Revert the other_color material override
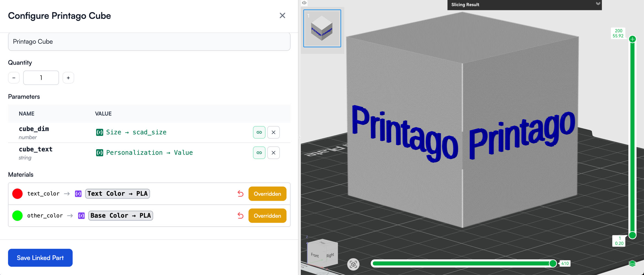Screen dimensions: 644x275 tap(240, 216)
